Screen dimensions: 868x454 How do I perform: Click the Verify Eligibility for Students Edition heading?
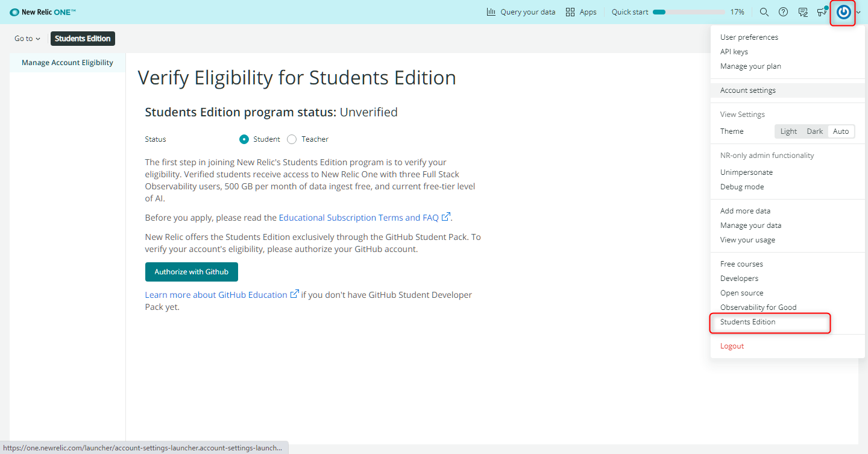point(297,78)
